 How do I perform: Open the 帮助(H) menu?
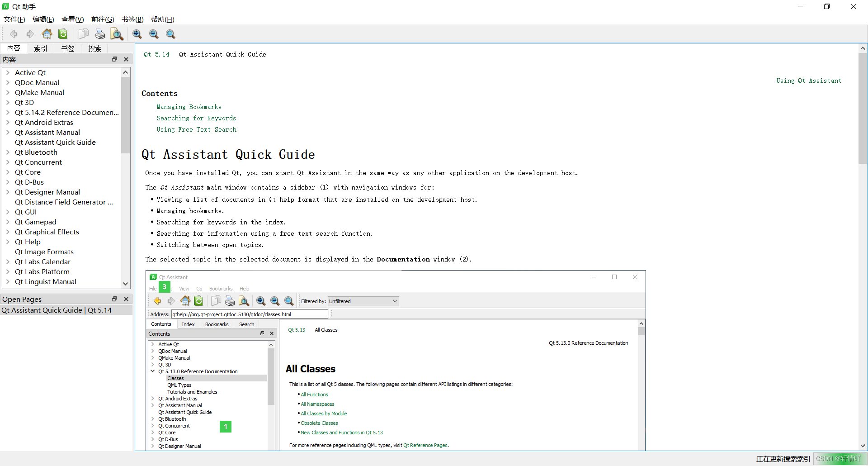pos(163,19)
